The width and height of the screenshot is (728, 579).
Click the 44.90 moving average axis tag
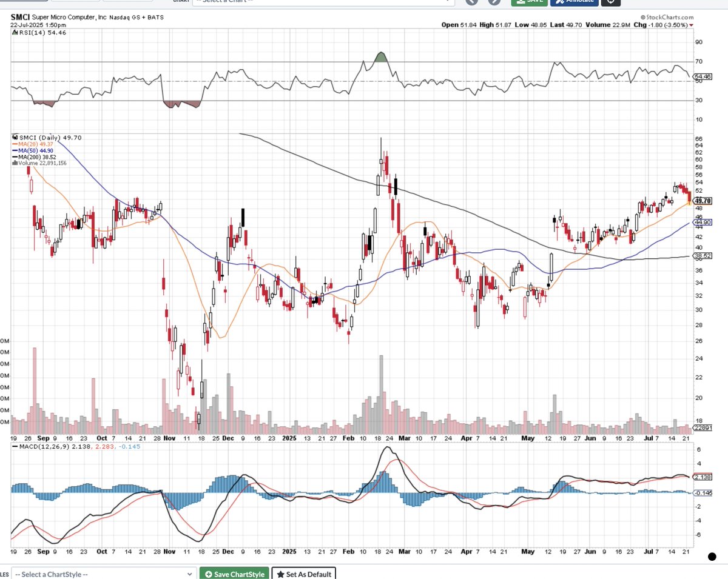[x=702, y=223]
